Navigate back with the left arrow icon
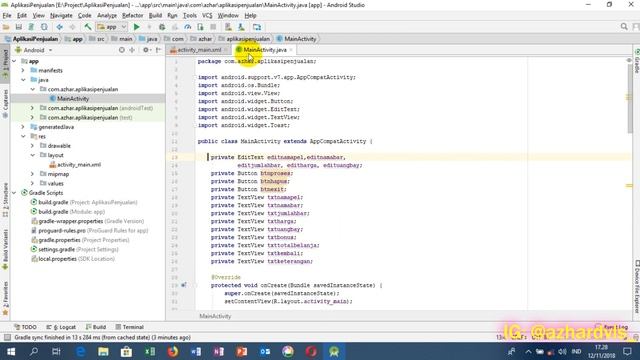Screen dimensions: 640x360 60,27
